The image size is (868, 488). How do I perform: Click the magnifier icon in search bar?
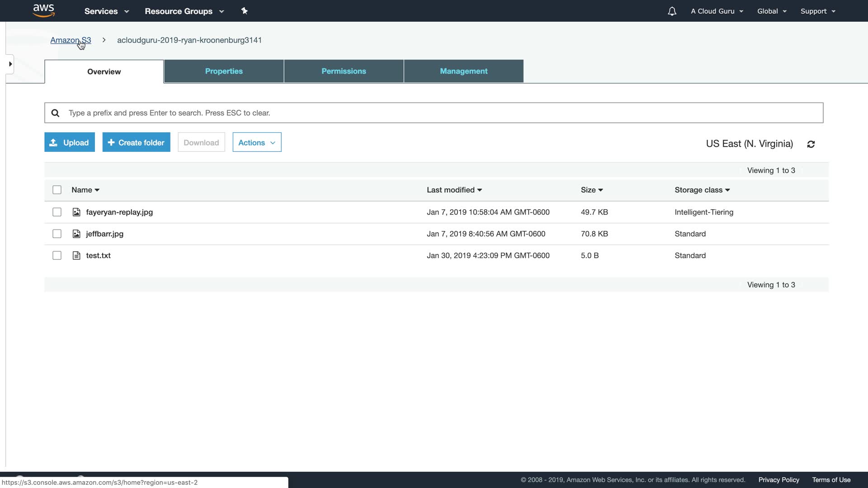click(x=55, y=113)
